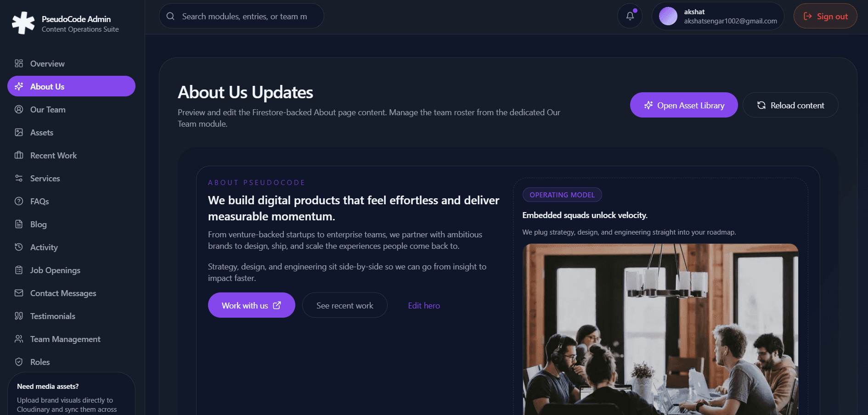Click the search magnifier icon
The height and width of the screenshot is (415, 868).
pos(170,16)
